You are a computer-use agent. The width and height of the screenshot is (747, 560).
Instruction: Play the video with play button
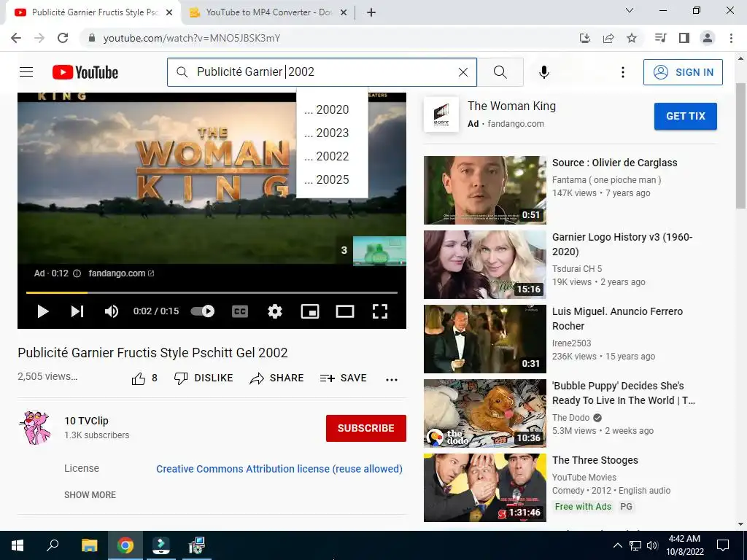[x=43, y=311]
